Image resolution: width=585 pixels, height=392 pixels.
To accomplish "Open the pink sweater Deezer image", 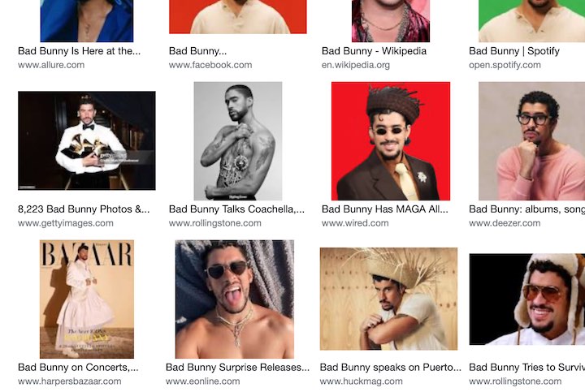I will point(531,141).
